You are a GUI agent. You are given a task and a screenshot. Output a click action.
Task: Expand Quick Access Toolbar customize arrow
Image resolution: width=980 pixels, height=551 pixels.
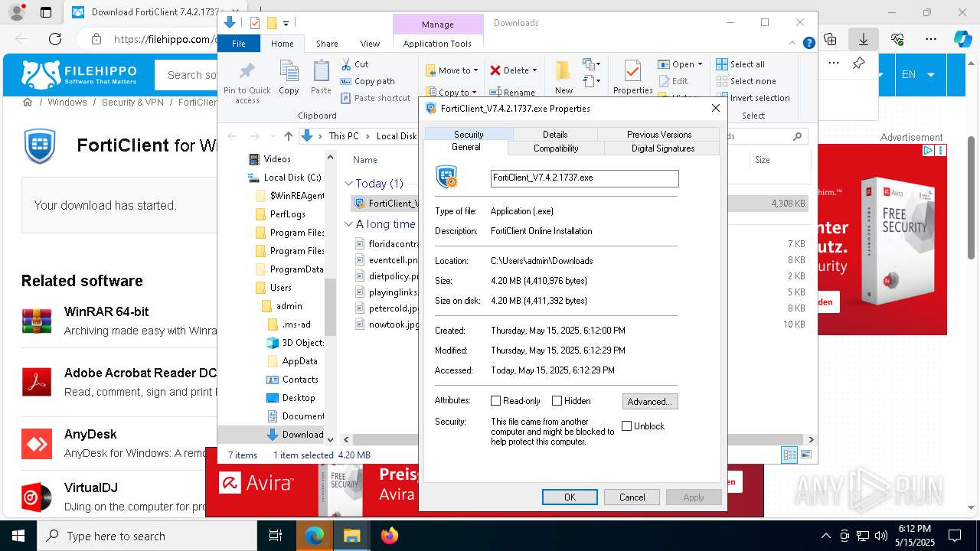click(286, 23)
